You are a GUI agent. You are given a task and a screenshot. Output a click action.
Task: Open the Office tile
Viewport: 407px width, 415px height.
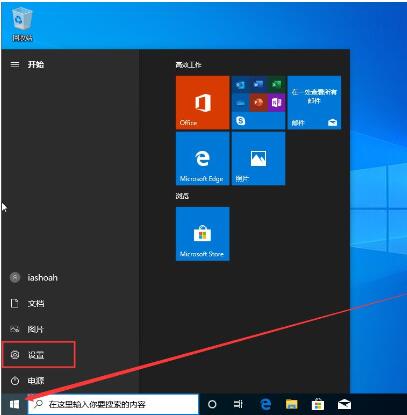click(203, 102)
